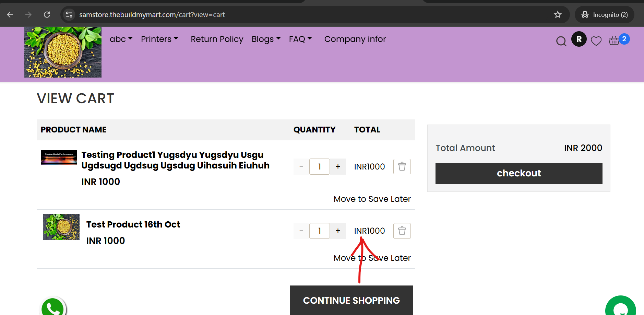Move Testing Product1 to Save Later
The height and width of the screenshot is (315, 644).
point(372,199)
